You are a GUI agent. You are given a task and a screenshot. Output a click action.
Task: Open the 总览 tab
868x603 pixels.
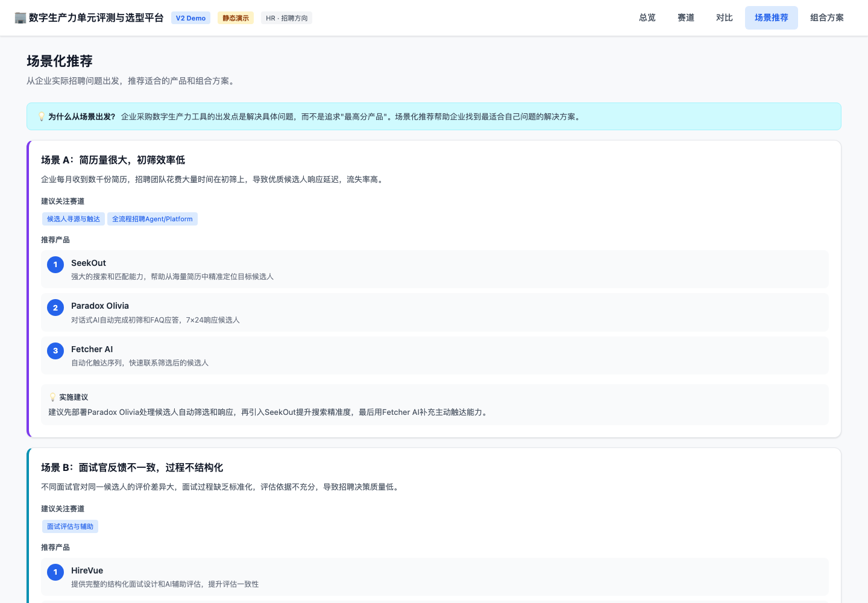coord(647,17)
